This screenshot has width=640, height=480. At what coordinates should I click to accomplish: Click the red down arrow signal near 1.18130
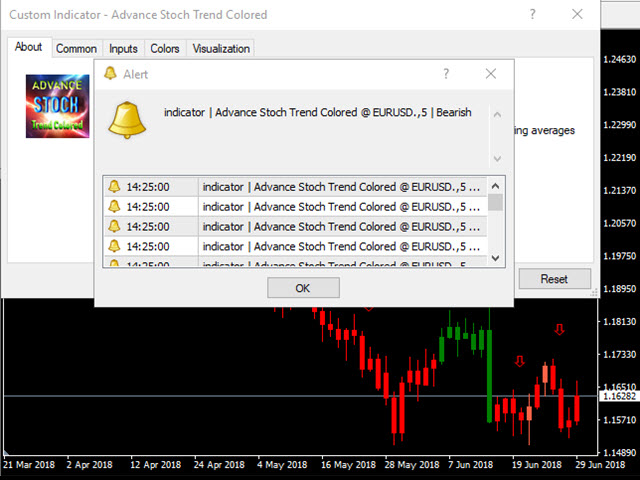coord(559,329)
